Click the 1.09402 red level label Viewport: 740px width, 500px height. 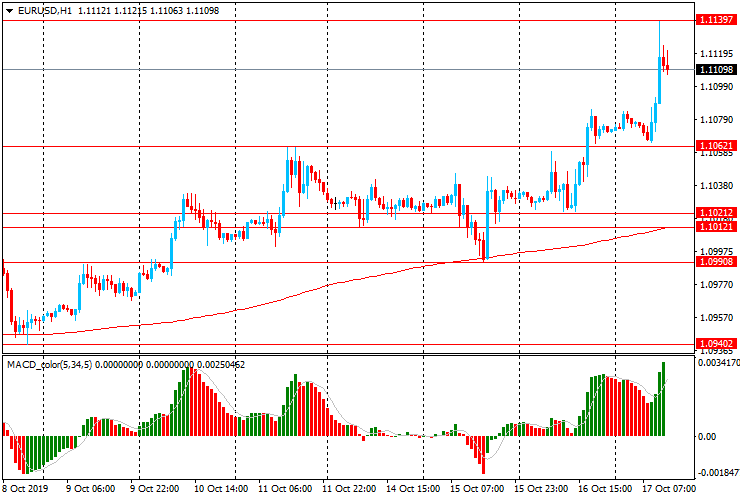click(716, 344)
